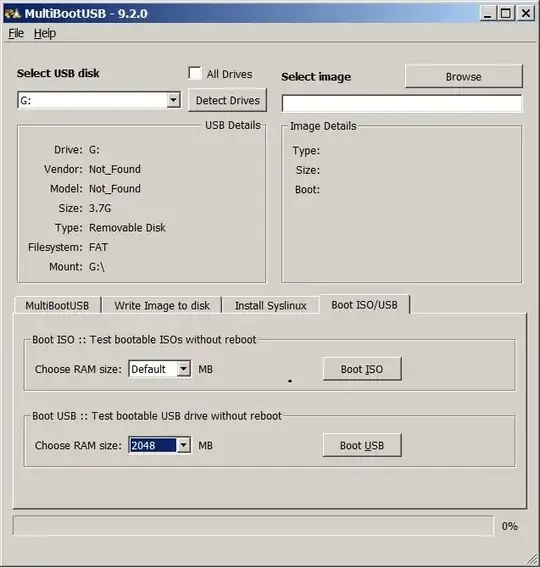
Task: Close the MultiBootUSB window
Action: 526,14
